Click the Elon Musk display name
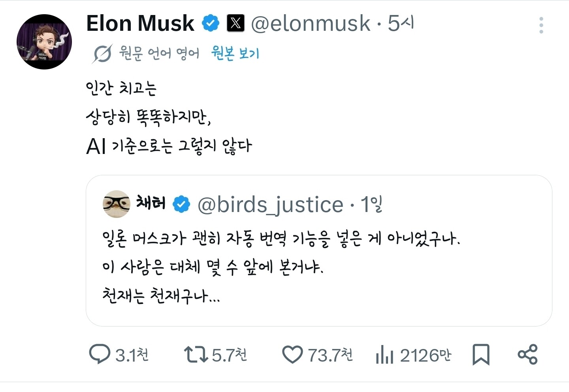This screenshot has height=392, width=569. (x=140, y=24)
